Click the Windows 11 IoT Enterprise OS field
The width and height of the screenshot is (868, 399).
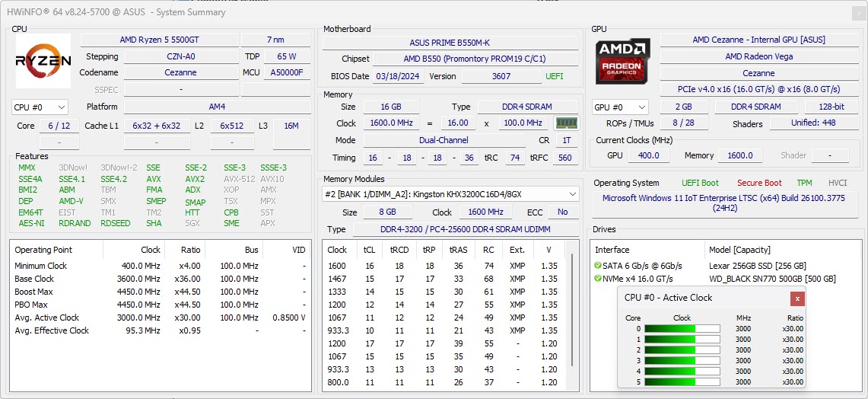[x=723, y=203]
